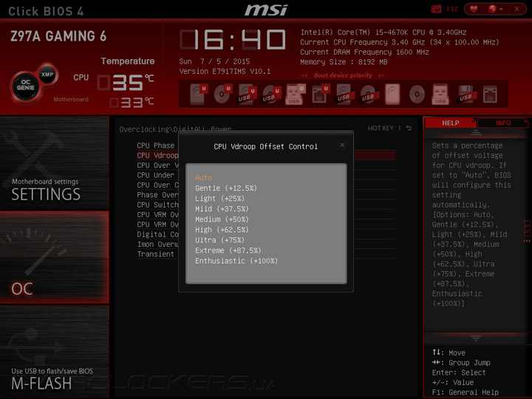Choose Gentle (+12.5%) option
This screenshot has height=399, width=532.
[226, 188]
